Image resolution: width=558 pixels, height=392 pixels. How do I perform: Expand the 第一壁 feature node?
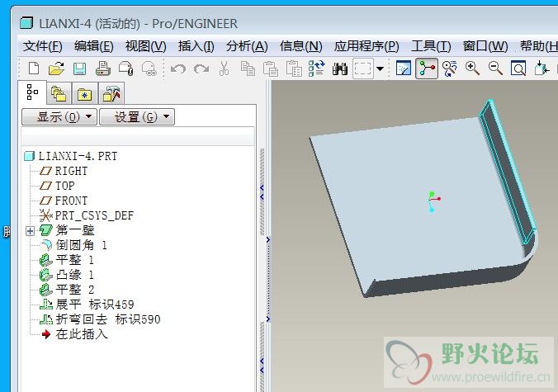30,231
